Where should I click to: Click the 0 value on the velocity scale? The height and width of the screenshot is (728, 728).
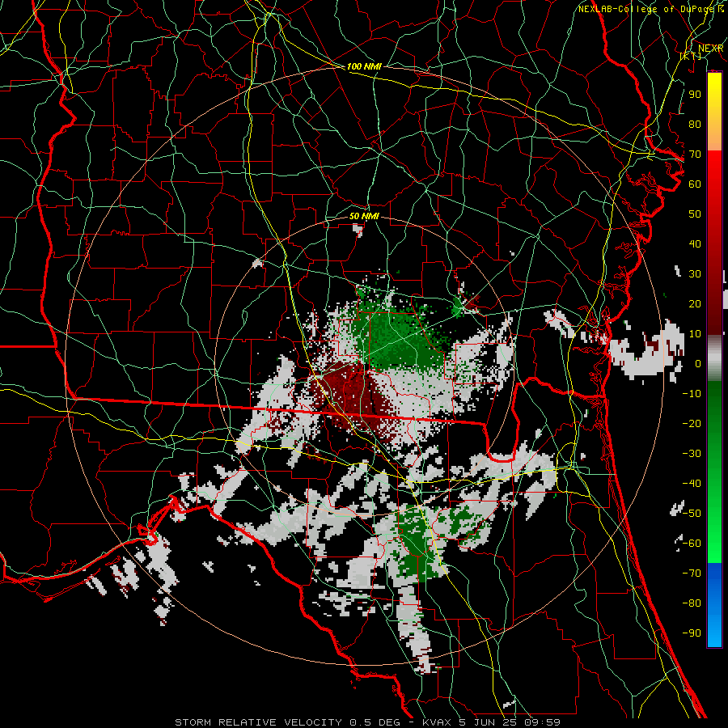698,364
